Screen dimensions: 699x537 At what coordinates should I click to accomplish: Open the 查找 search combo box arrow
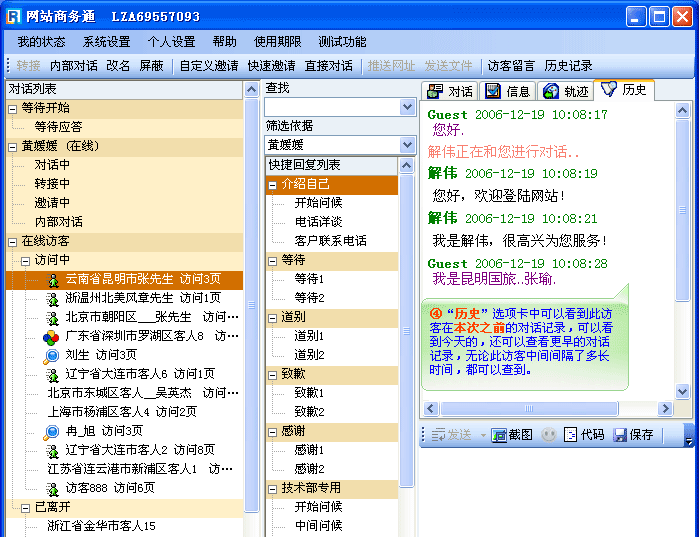(x=407, y=107)
